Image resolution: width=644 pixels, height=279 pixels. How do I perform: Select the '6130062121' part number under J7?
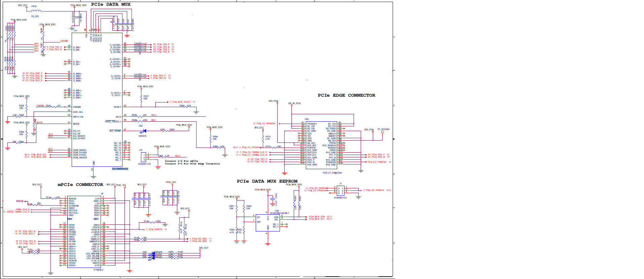click(x=341, y=198)
